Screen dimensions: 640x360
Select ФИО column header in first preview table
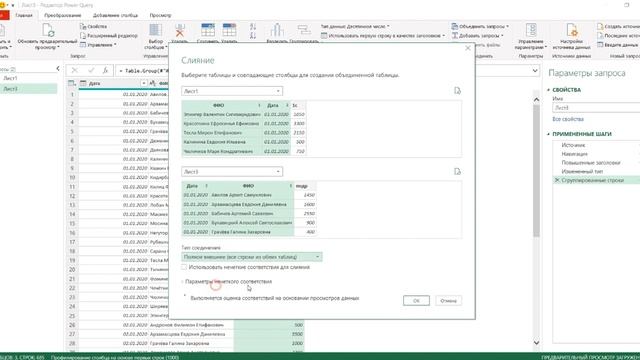pyautogui.click(x=222, y=105)
